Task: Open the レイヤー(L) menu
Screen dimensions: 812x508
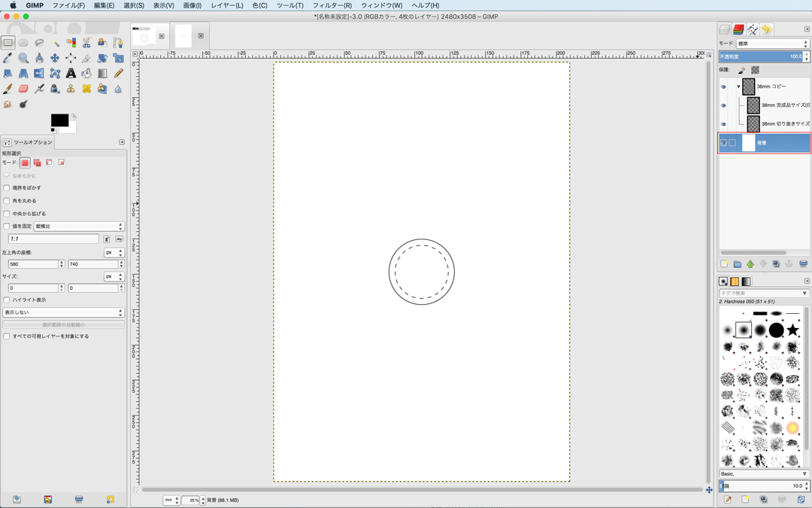Action: pyautogui.click(x=226, y=5)
